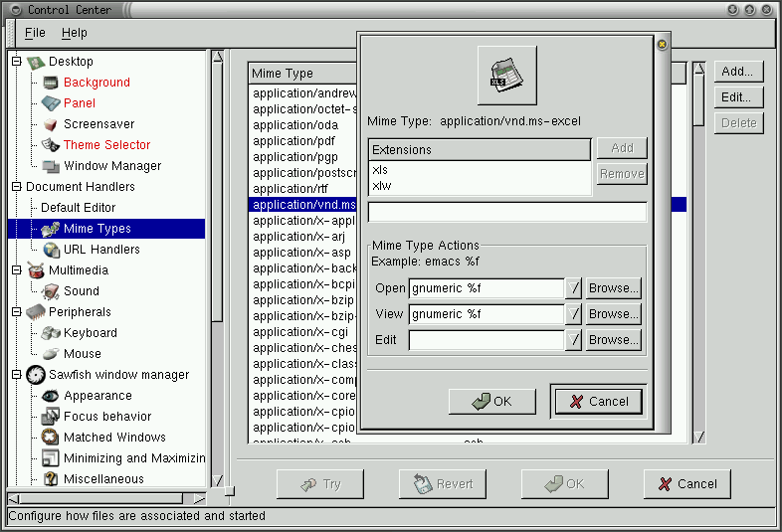Click the Peripherals chip icon
Viewport: 782px width, 532px height.
[x=36, y=312]
